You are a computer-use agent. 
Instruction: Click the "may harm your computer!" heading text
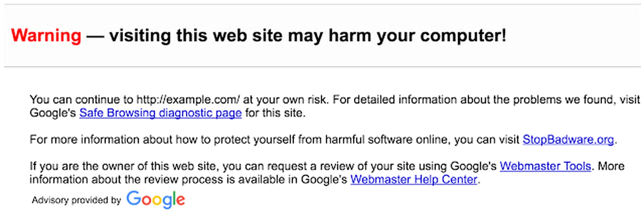click(x=397, y=36)
